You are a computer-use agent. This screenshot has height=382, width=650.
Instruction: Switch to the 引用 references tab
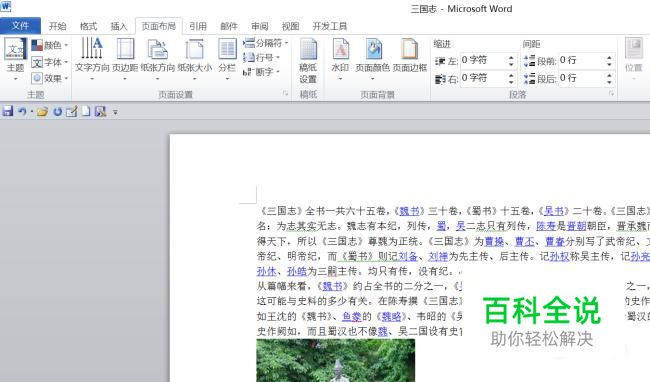[x=198, y=26]
